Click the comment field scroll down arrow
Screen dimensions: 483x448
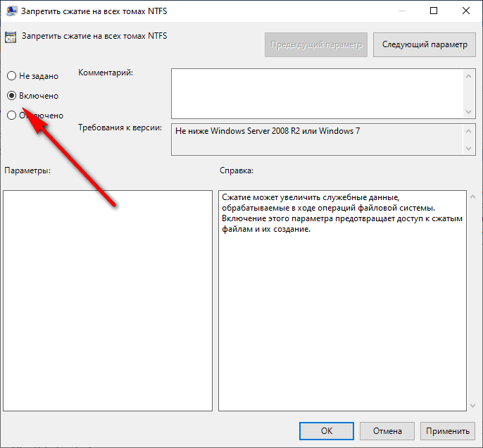(x=468, y=111)
